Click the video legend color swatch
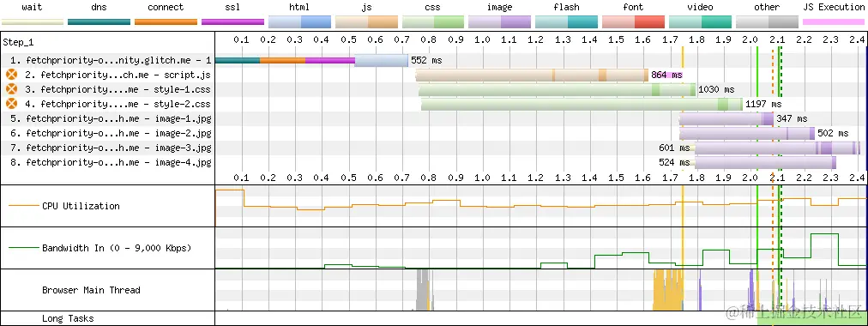Image resolution: width=868 pixels, height=326 pixels. tap(700, 22)
